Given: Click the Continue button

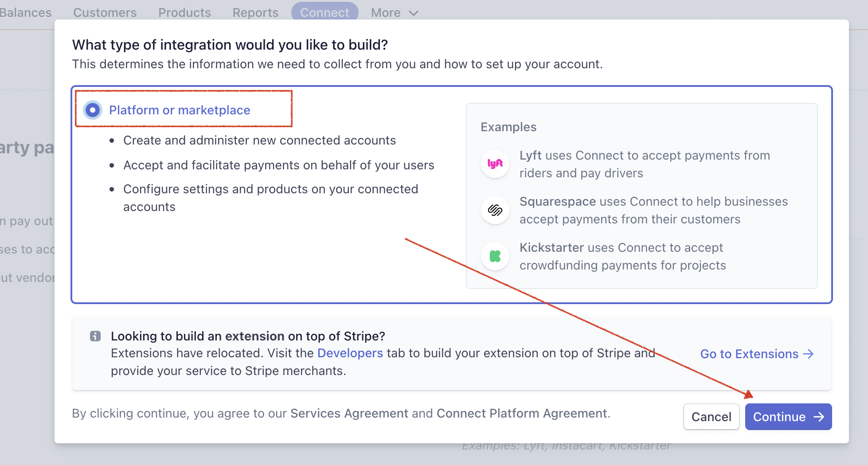Looking at the screenshot, I should [789, 417].
